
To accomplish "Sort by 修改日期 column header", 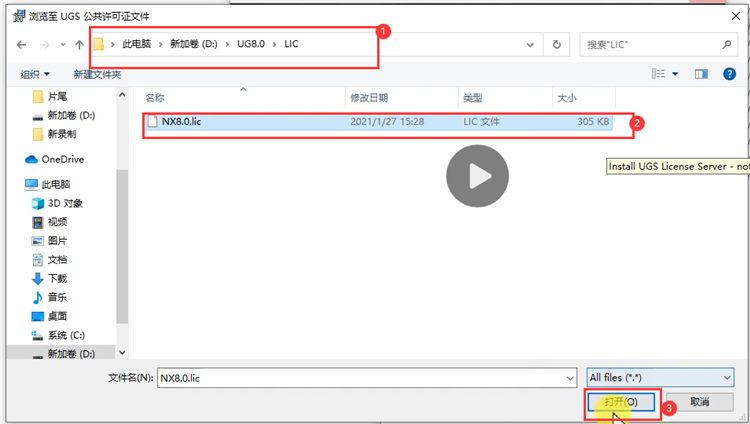I will coord(369,98).
